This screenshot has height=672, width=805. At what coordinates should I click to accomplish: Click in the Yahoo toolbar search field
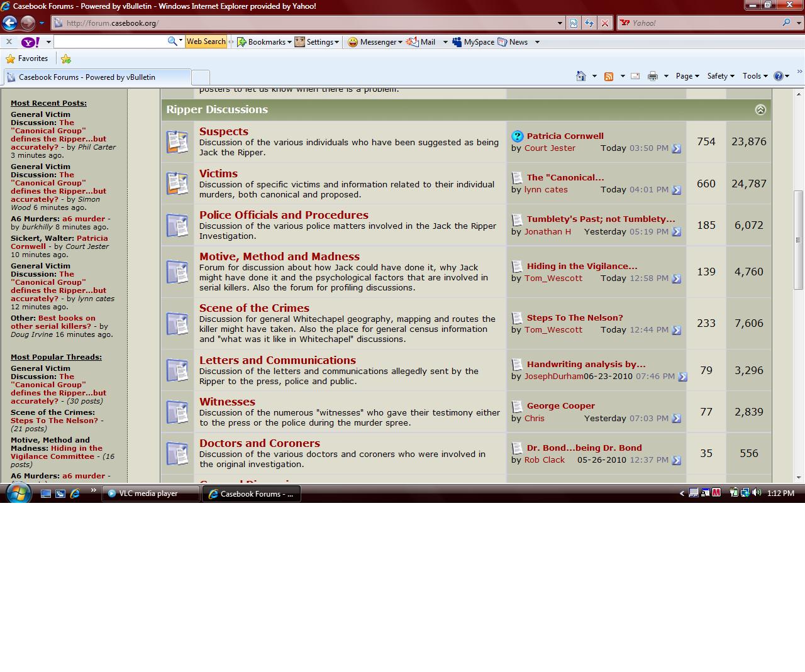coord(110,42)
